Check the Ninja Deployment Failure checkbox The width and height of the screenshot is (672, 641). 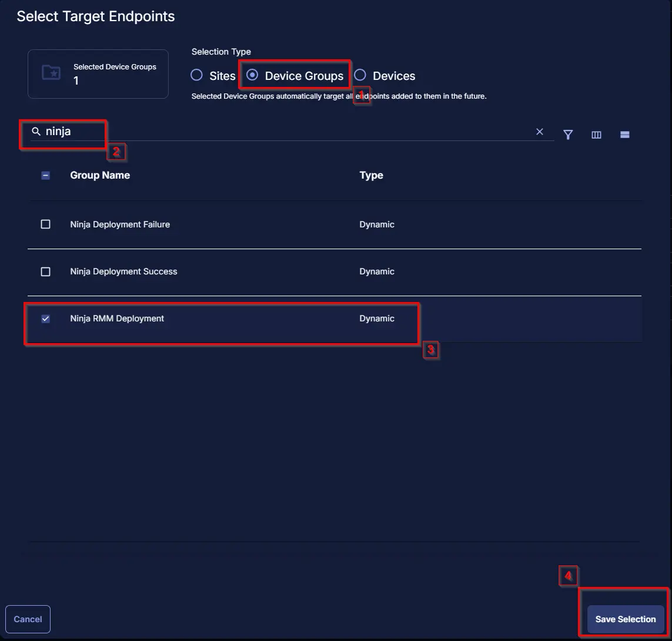[45, 224]
